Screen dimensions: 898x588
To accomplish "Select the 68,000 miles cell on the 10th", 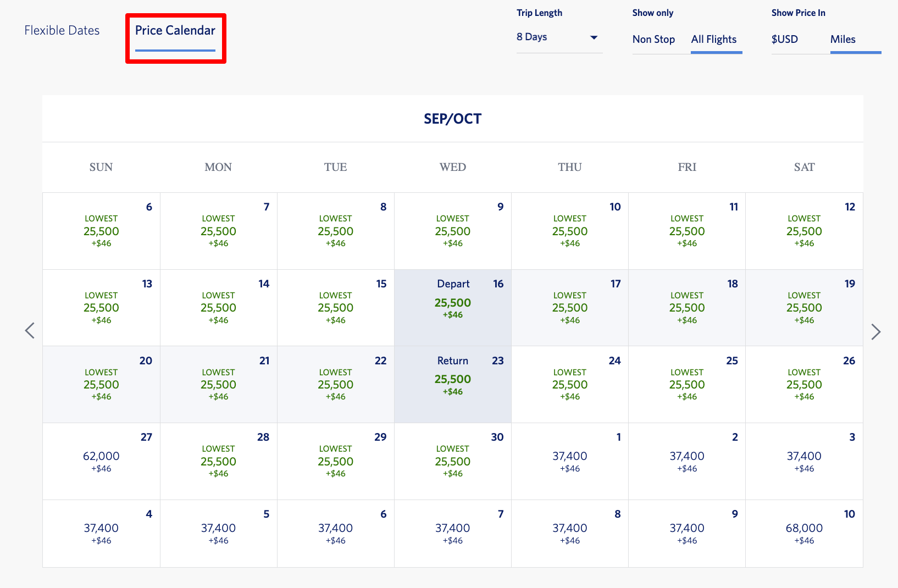I will pos(804,534).
